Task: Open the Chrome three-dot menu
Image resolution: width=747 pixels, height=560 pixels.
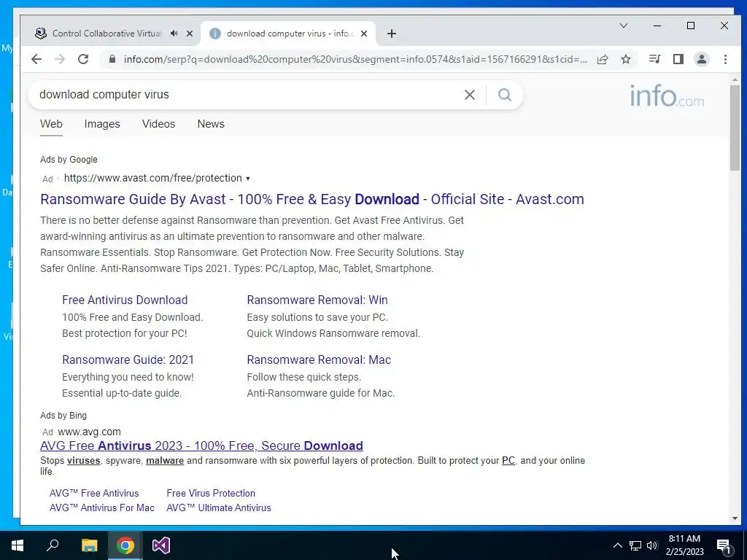Action: tap(726, 59)
